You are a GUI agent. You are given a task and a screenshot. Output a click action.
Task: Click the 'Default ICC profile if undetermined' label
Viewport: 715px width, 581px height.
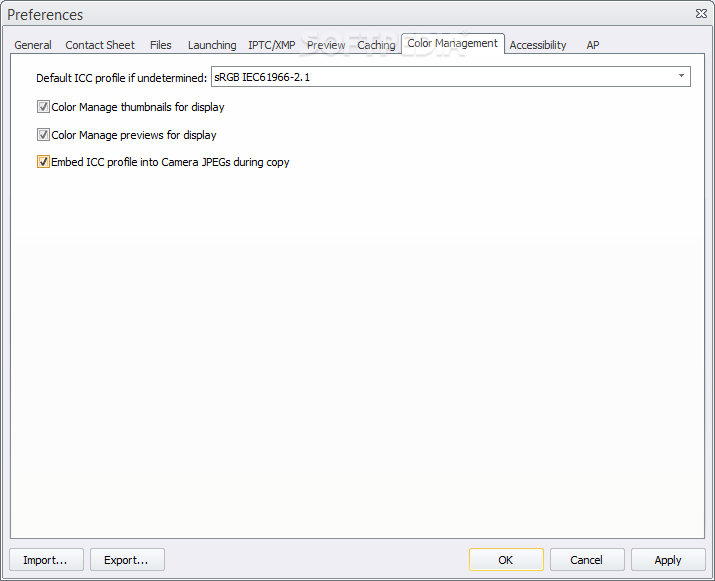point(121,78)
